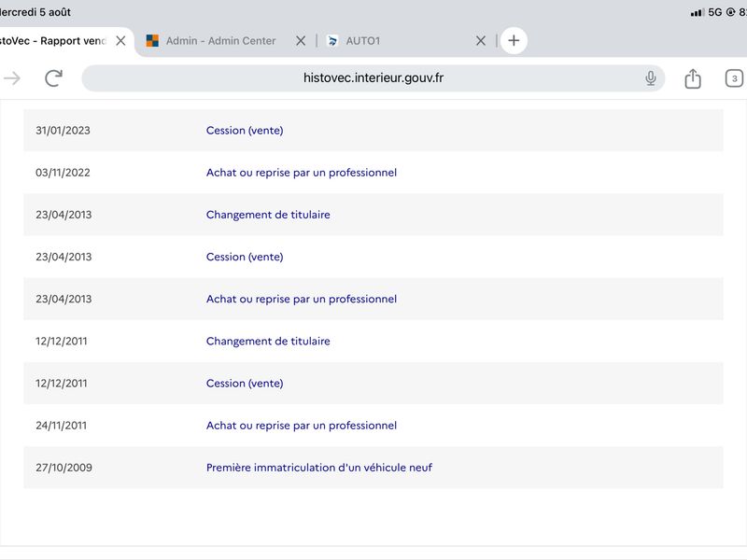This screenshot has height=560, width=747.
Task: Tap the microphone icon in address bar
Action: coord(650,78)
